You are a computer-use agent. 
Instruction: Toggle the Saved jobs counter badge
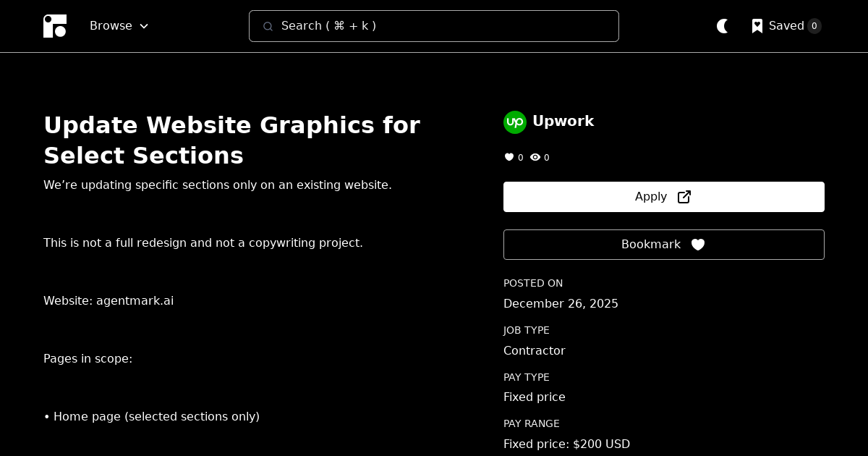pos(814,26)
